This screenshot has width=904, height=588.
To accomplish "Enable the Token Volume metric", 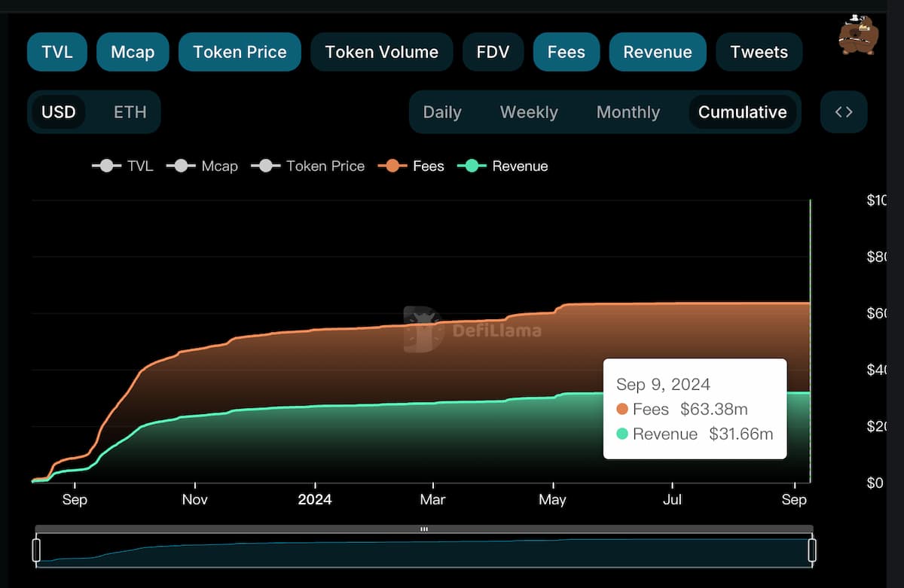I will coord(381,52).
